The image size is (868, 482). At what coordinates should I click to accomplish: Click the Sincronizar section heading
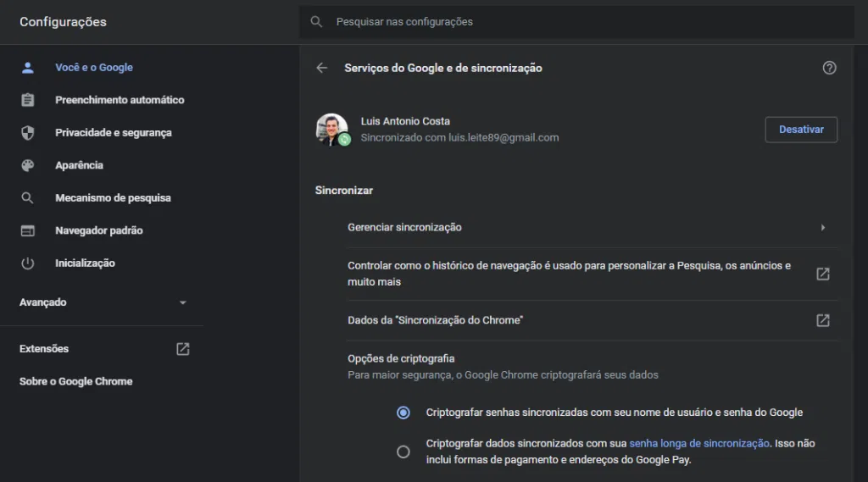click(344, 191)
